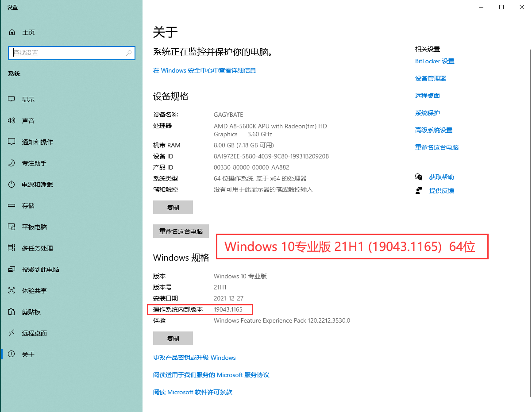Select Remote Desktop in sidebar

pyautogui.click(x=34, y=333)
